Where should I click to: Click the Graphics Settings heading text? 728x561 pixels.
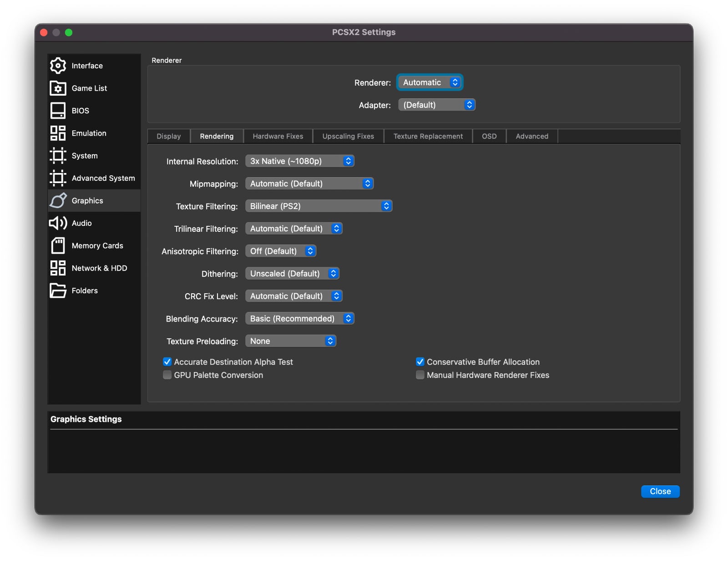click(86, 419)
